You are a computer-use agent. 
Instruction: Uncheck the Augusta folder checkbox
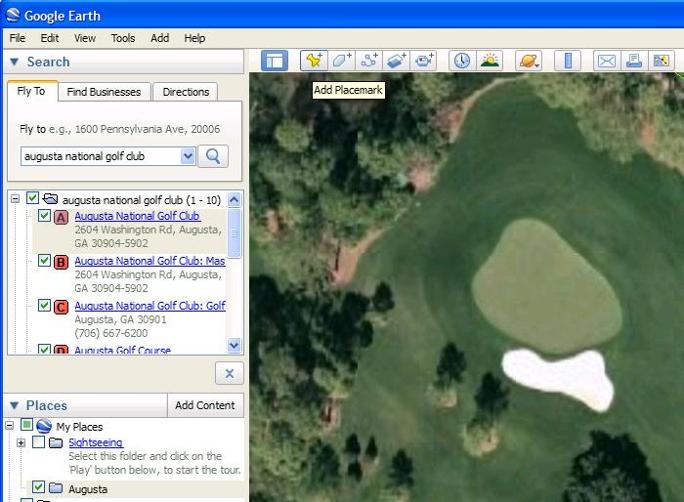pos(38,487)
